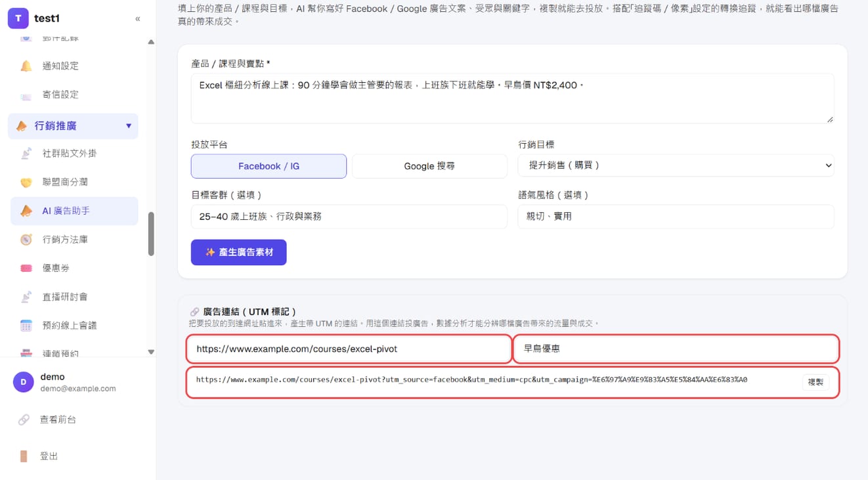Open 直播研討會 menu item
The height and width of the screenshot is (480, 868).
click(74, 297)
